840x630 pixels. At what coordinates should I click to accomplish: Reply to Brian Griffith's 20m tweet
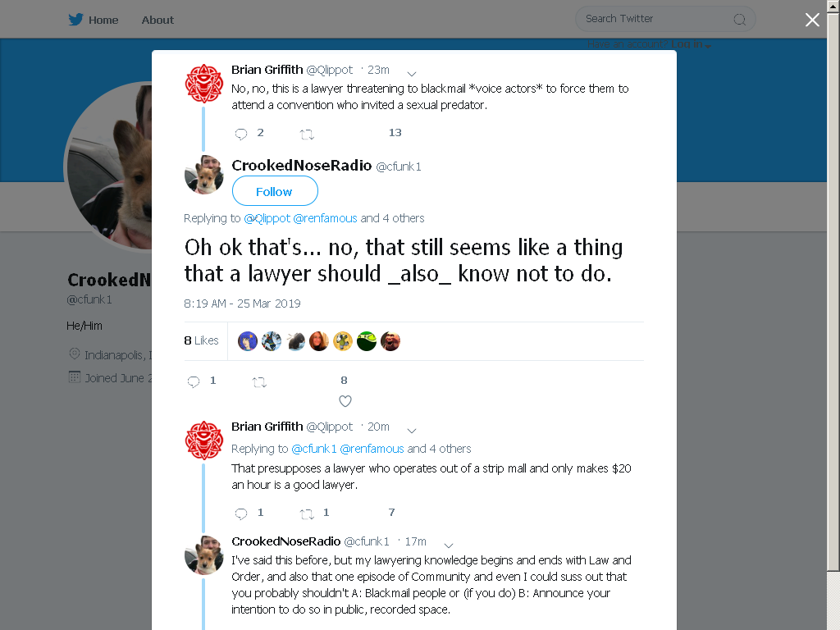tap(241, 514)
